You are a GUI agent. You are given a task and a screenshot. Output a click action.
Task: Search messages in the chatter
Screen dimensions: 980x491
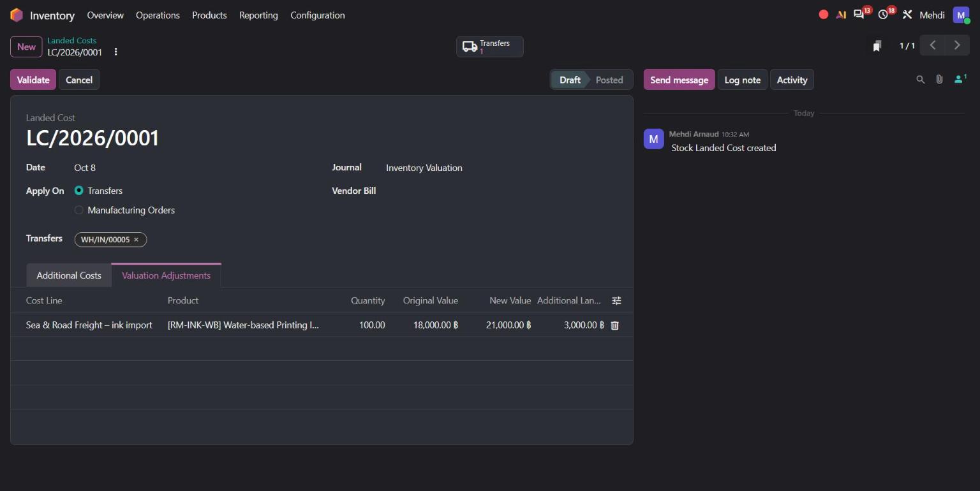click(x=920, y=80)
